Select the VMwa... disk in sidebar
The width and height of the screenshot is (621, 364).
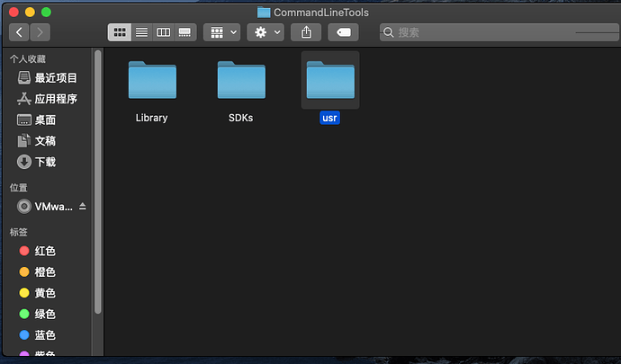45,207
